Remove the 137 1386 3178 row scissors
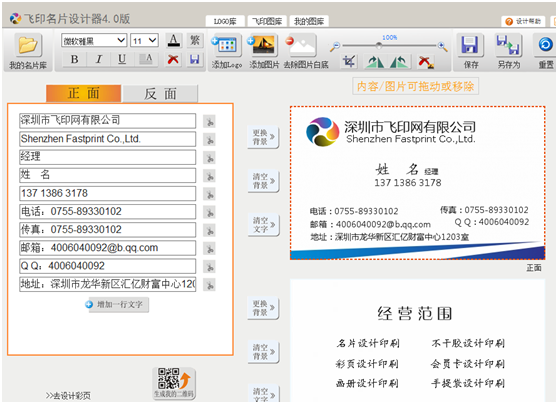 [x=209, y=194]
